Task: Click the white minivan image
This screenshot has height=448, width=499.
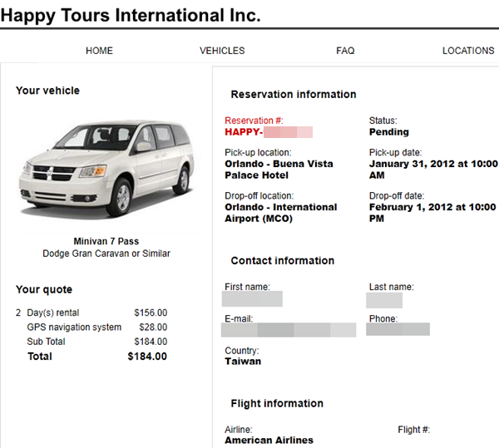Action: (107, 169)
